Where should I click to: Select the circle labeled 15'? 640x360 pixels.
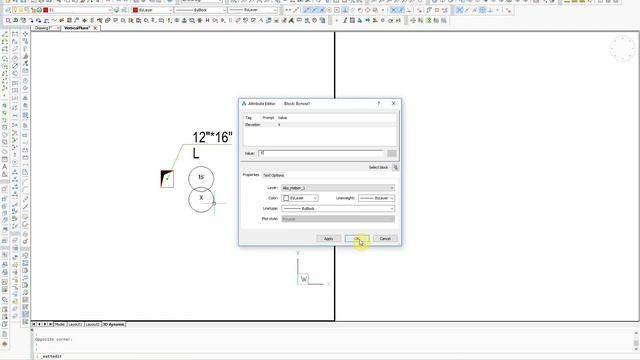coord(201,178)
